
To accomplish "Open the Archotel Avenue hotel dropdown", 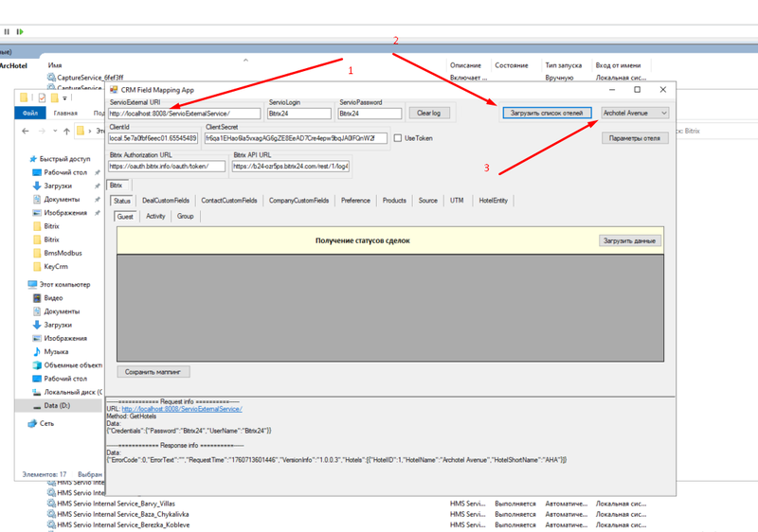I will coord(636,113).
